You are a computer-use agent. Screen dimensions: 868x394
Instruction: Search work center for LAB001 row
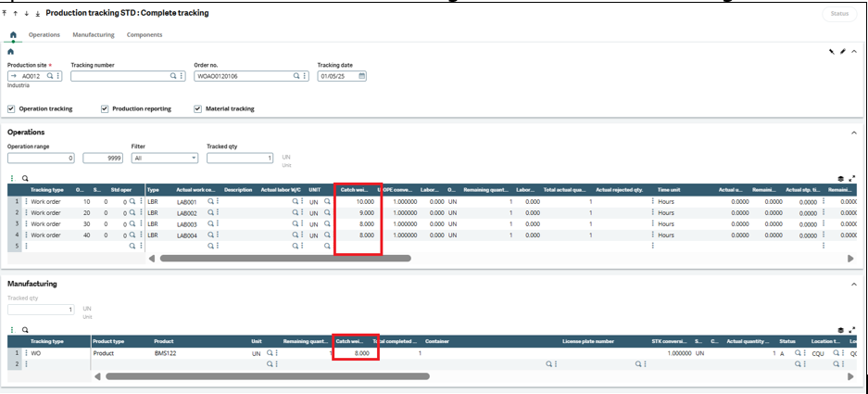(x=210, y=202)
